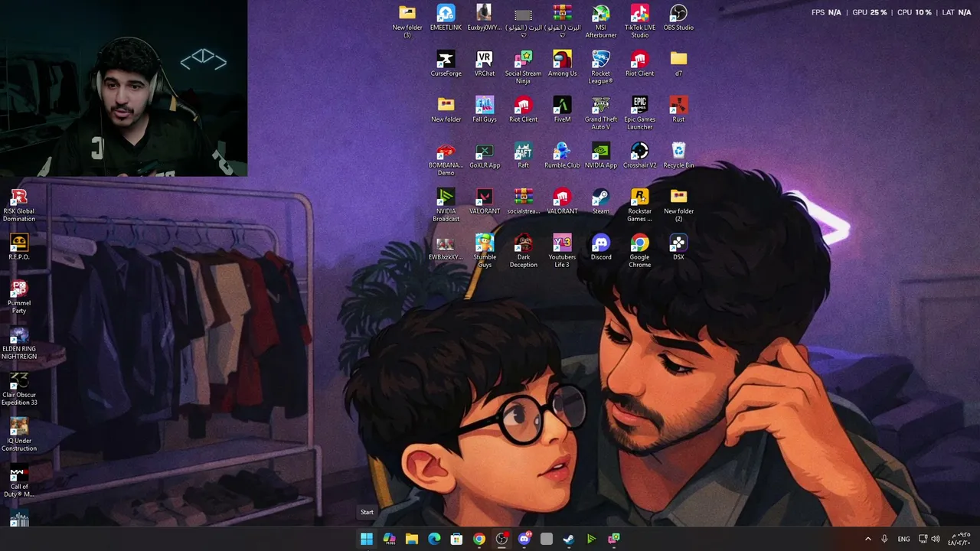Select the New folder (2) desktop folder
The height and width of the screenshot is (551, 980).
(678, 205)
